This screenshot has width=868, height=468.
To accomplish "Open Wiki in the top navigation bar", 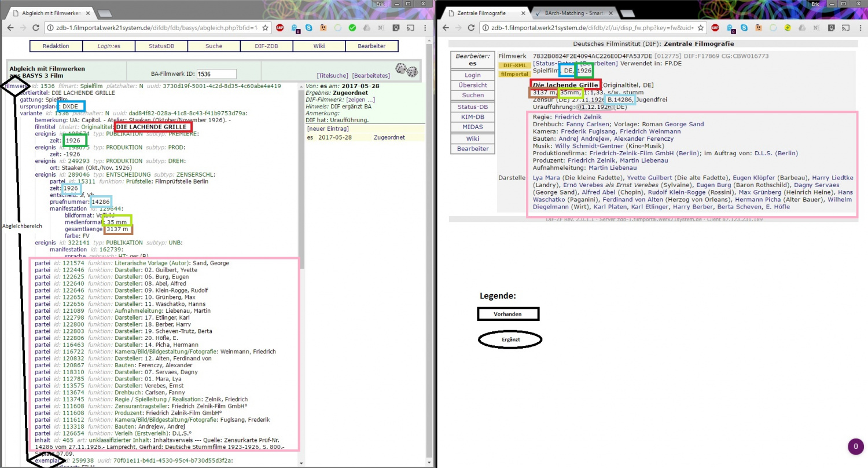I will (319, 46).
